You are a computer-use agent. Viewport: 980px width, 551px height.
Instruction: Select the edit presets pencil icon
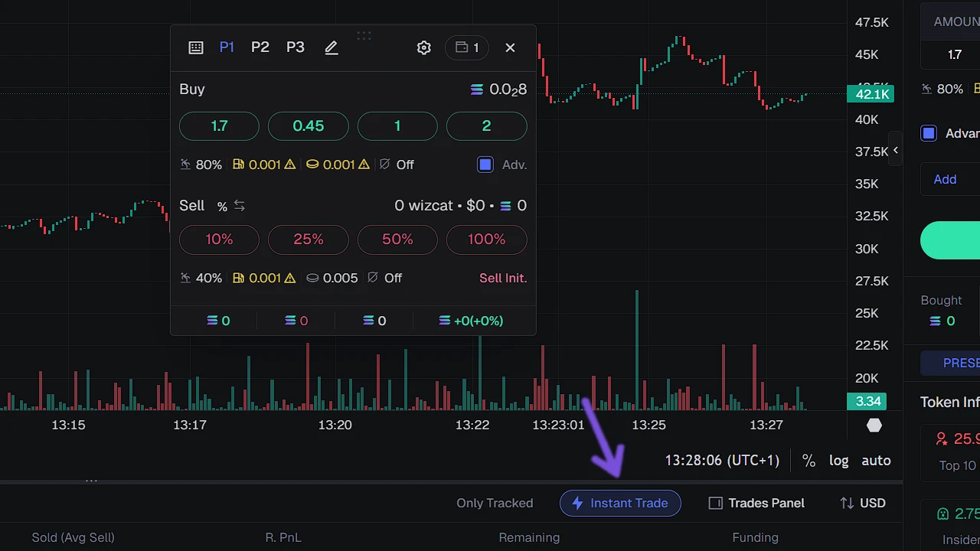pyautogui.click(x=331, y=47)
